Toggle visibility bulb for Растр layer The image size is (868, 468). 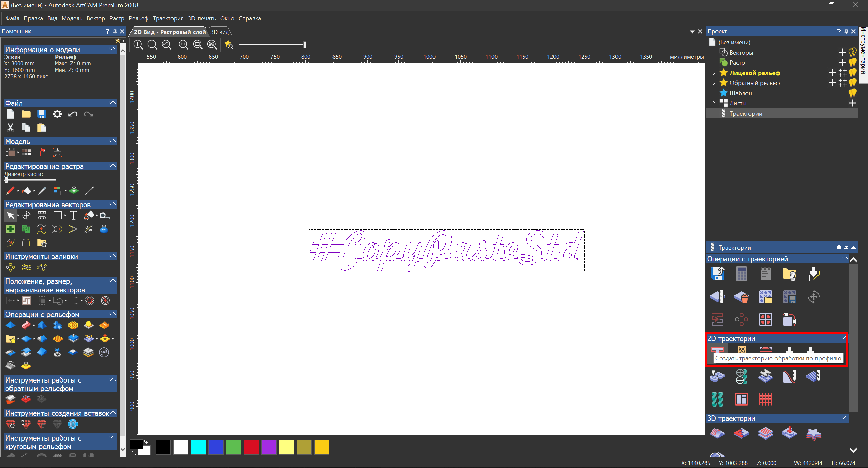(x=853, y=62)
